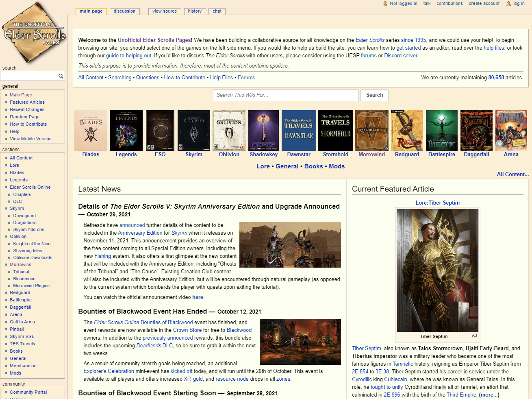Open the How to Contribute welcome link
The width and height of the screenshot is (532, 399).
185,78
